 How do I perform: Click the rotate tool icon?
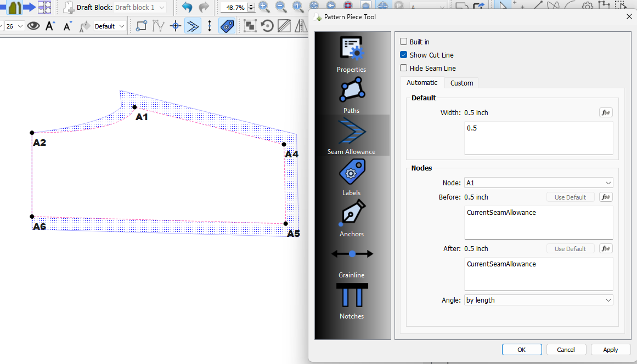(x=267, y=26)
